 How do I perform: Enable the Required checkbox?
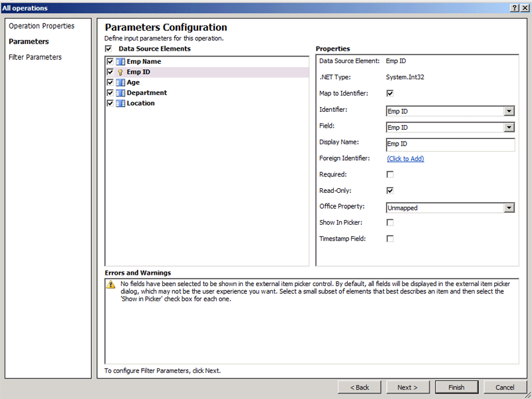click(390, 174)
